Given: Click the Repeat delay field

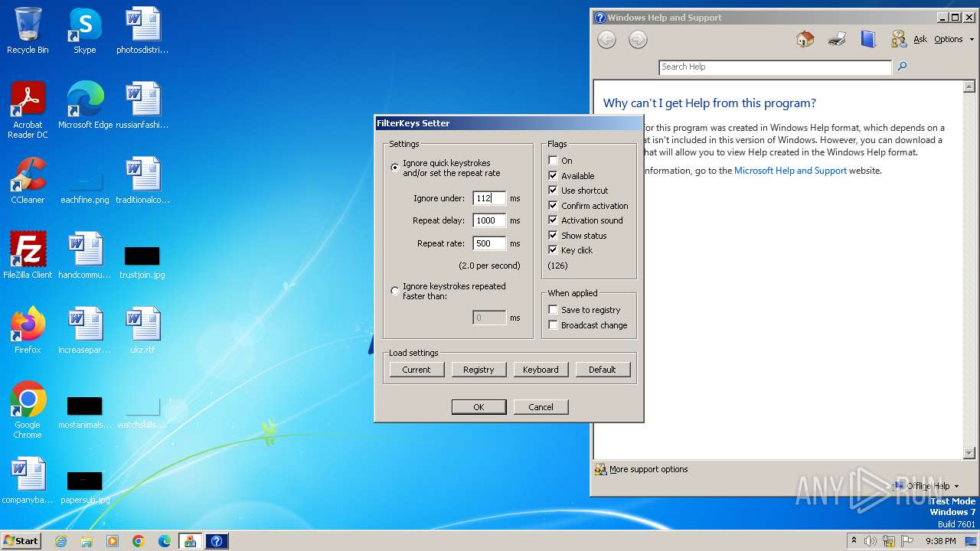Looking at the screenshot, I should (x=489, y=220).
